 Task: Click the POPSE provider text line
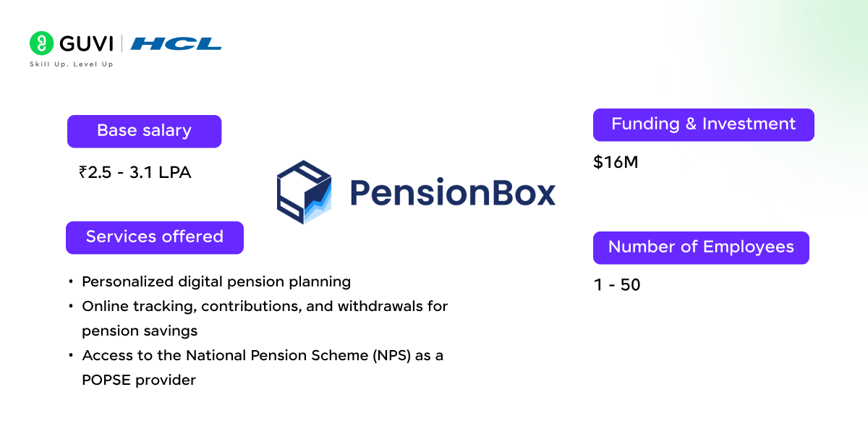139,380
